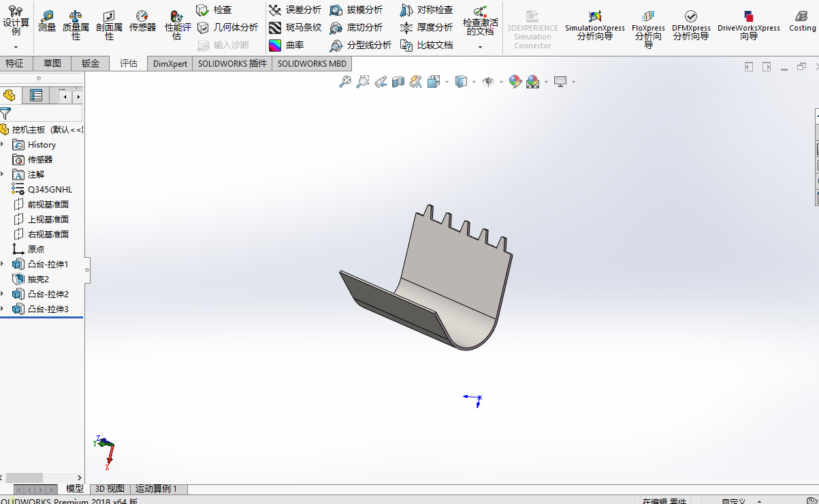Open the SOLIDWORKS 插件 tab
819x504 pixels.
[232, 63]
